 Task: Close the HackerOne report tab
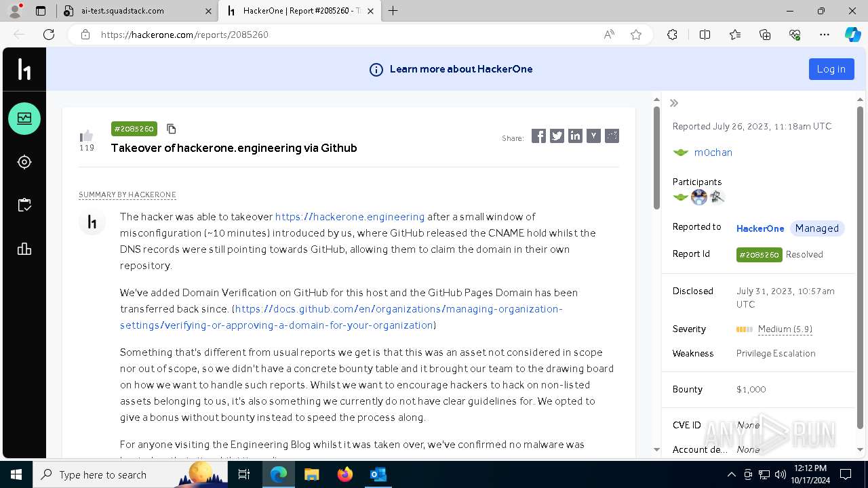(370, 11)
